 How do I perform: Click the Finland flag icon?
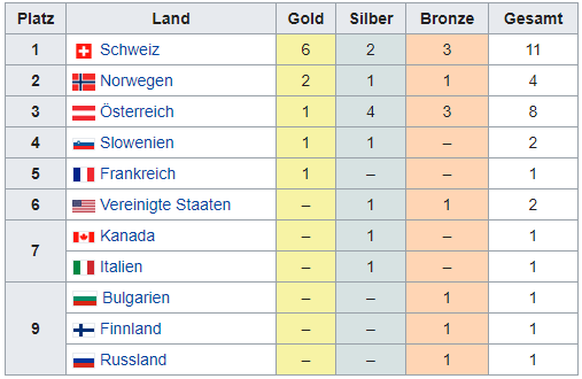click(84, 330)
